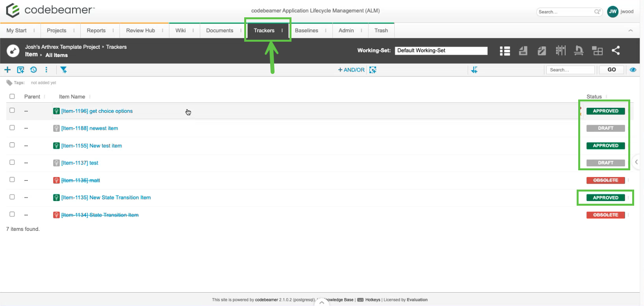Click the plus icon to add new item

7,70
